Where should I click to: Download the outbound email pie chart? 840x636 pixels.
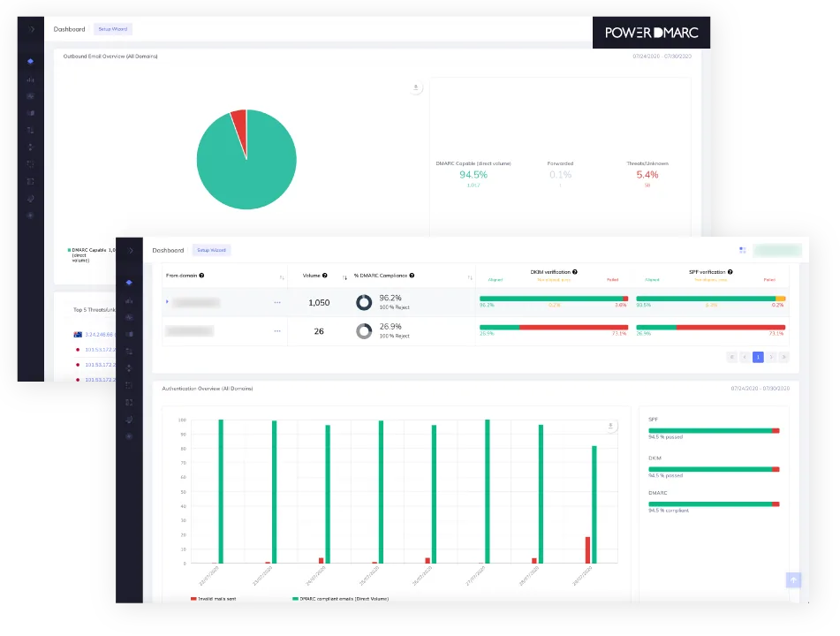pyautogui.click(x=416, y=87)
